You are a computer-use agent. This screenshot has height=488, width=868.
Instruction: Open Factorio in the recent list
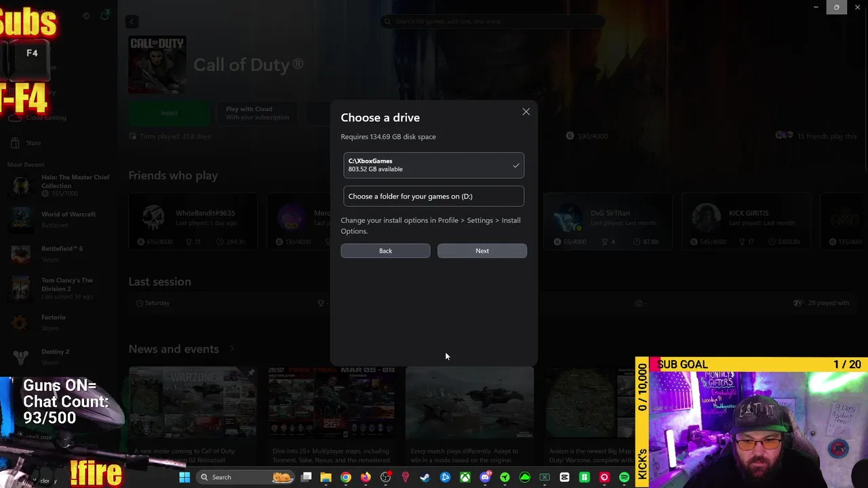click(x=60, y=322)
